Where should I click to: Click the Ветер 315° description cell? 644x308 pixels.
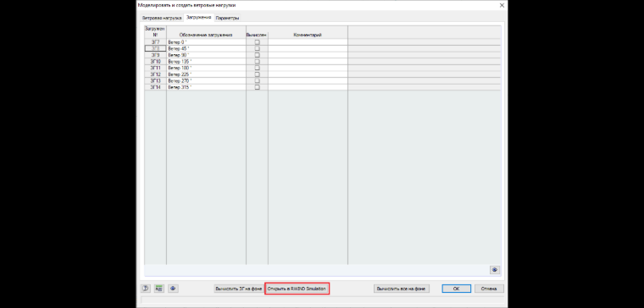pyautogui.click(x=206, y=87)
